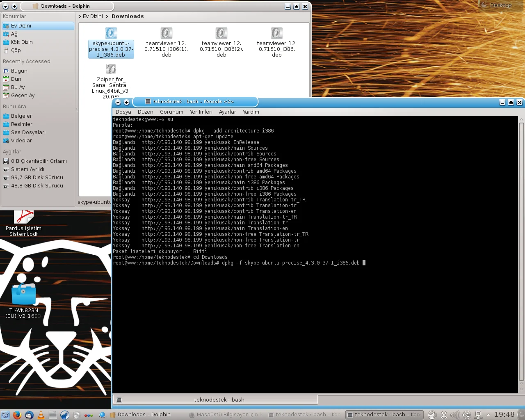The image size is (525, 420).
Task: Open the Ayarlar menu in Konsole
Action: (x=227, y=112)
